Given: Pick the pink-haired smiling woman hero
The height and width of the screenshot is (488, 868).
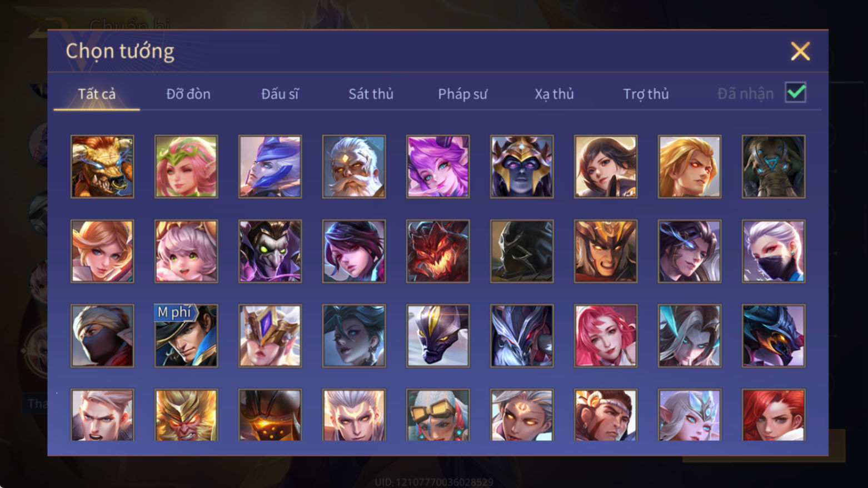Looking at the screenshot, I should [x=606, y=335].
